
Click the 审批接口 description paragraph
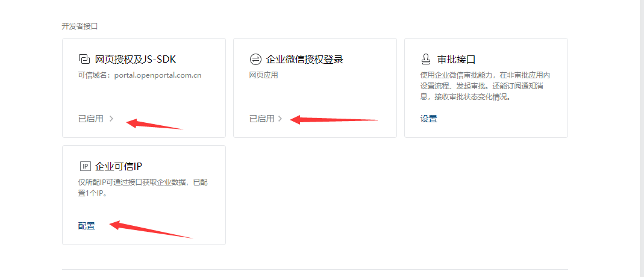point(485,87)
